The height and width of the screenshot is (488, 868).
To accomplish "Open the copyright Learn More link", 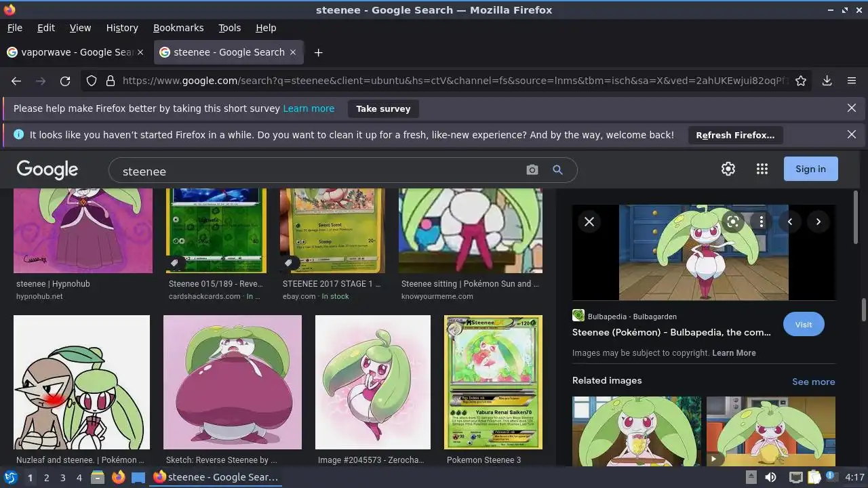I will pos(734,353).
